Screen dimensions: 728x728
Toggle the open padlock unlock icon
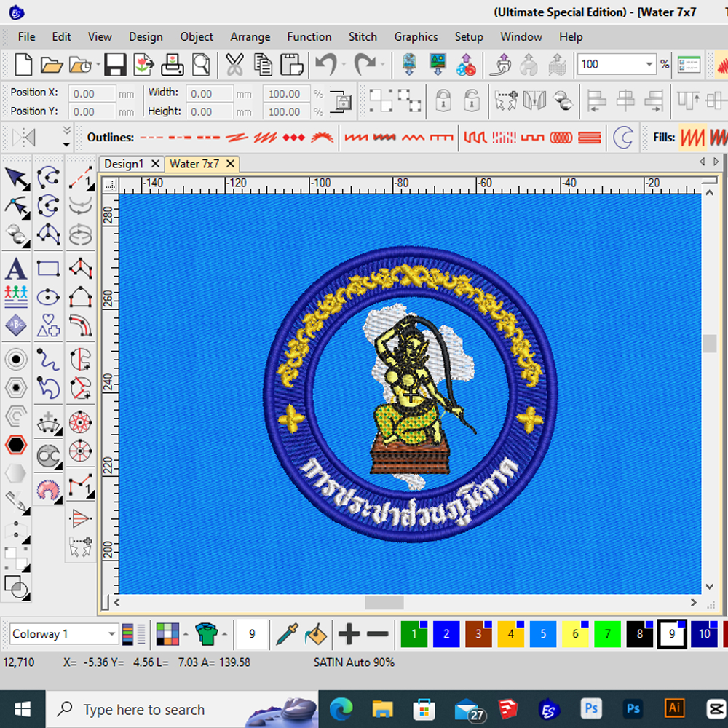(472, 100)
